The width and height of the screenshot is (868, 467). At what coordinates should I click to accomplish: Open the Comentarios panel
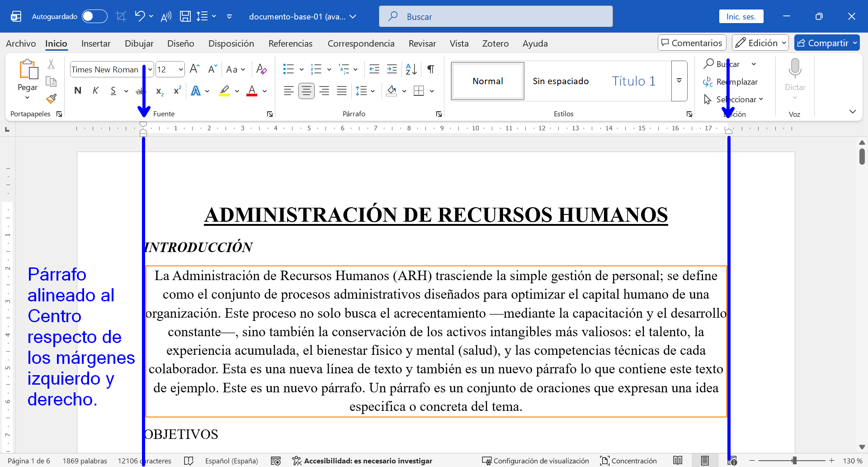coord(691,43)
